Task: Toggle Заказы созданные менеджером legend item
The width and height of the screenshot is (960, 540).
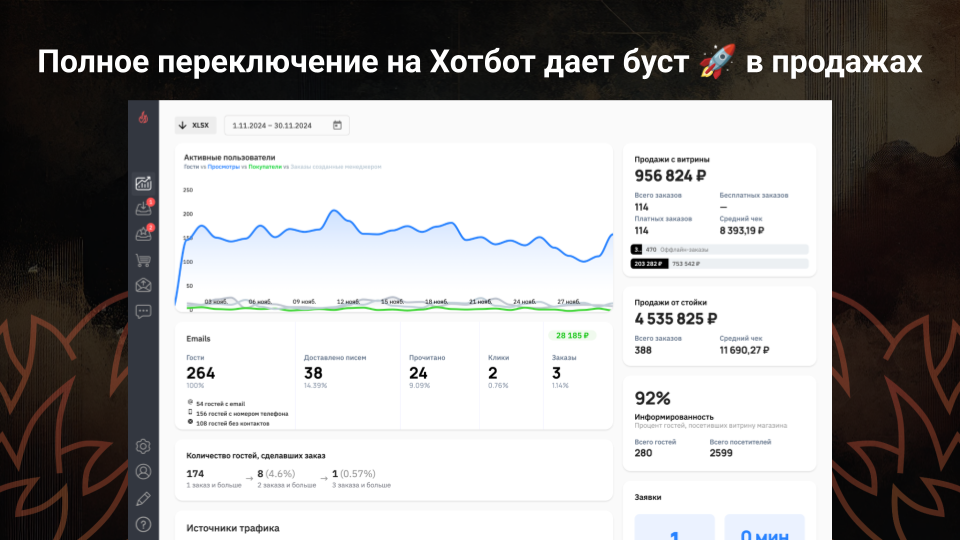Action: 336,167
